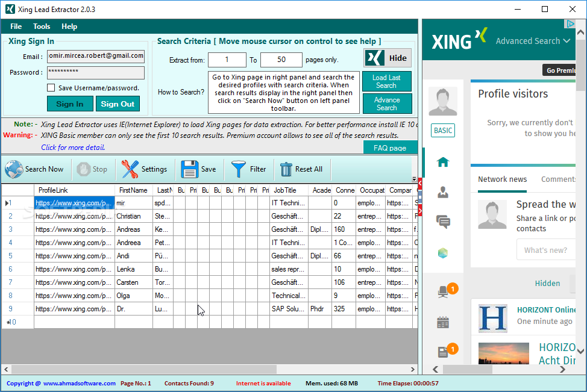Click the Save floppy disk icon
The width and height of the screenshot is (587, 392).
tap(190, 169)
